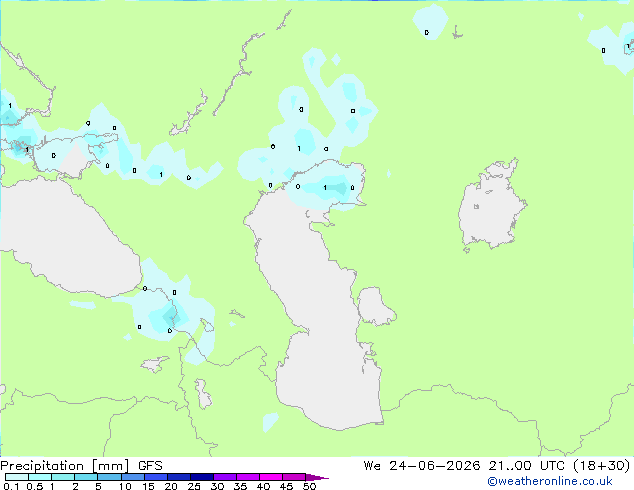Click the above-50 mm arrow legend tip
The image size is (634, 490).
[317, 477]
